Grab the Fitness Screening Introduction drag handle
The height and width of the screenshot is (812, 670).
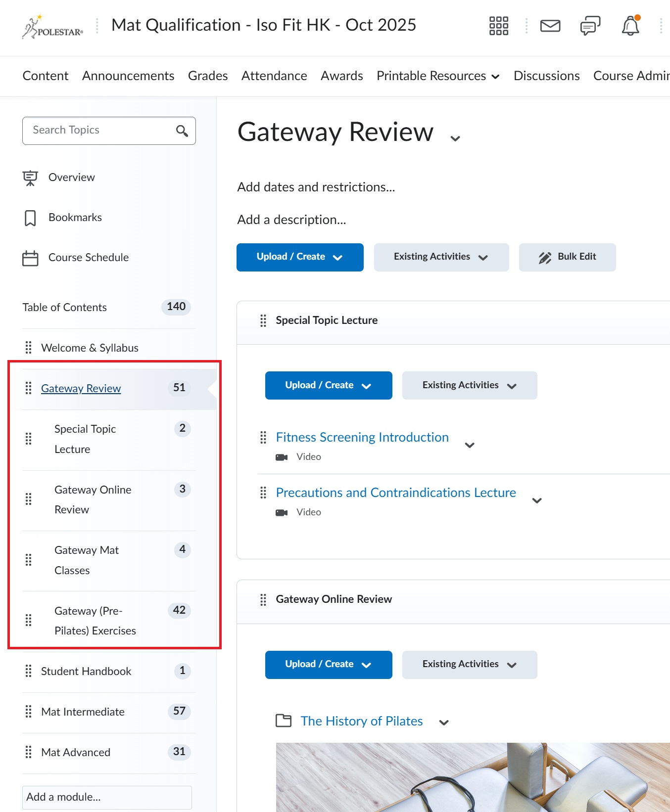(x=263, y=437)
